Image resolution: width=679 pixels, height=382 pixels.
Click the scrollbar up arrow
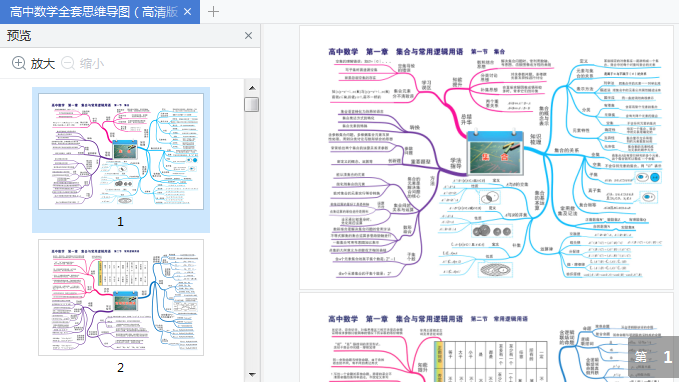click(x=252, y=88)
